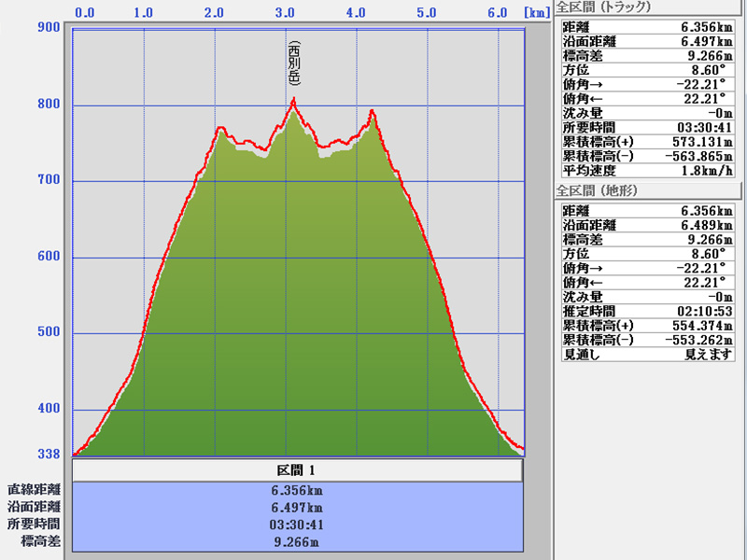Click the 338 minimum elevation axis label
Screen dimensions: 747x560
[49, 454]
